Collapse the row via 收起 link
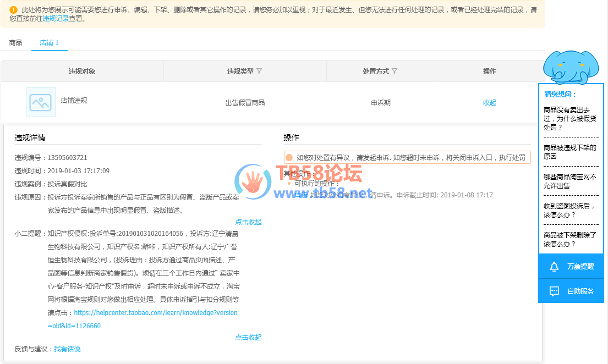Viewport: 608px width, 364px height. [x=489, y=102]
